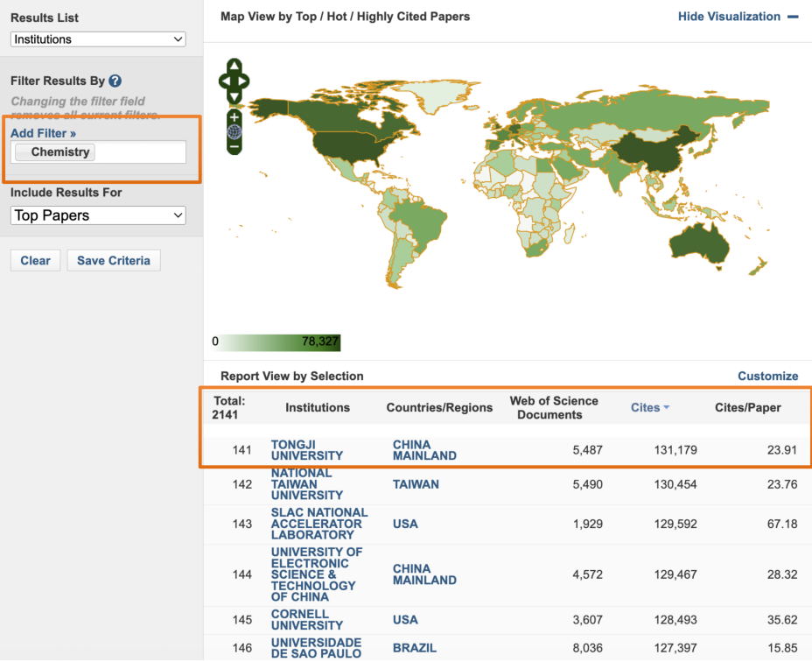Zoom out of the map with minus
Viewport: 812px width, 662px height.
234,146
